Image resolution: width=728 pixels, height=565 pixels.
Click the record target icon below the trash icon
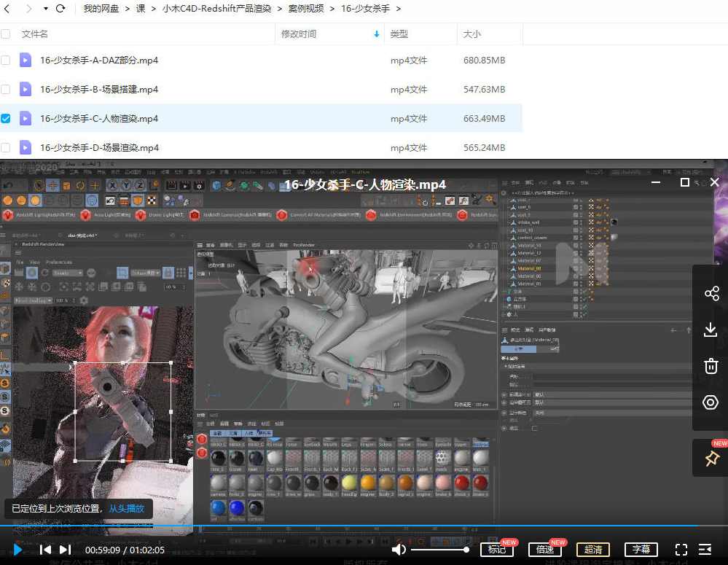[x=711, y=402]
